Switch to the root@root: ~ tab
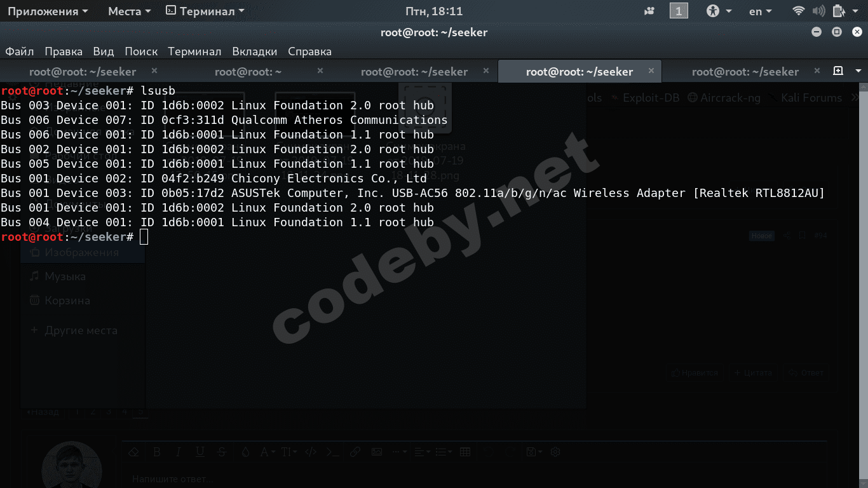This screenshot has width=868, height=488. click(248, 72)
